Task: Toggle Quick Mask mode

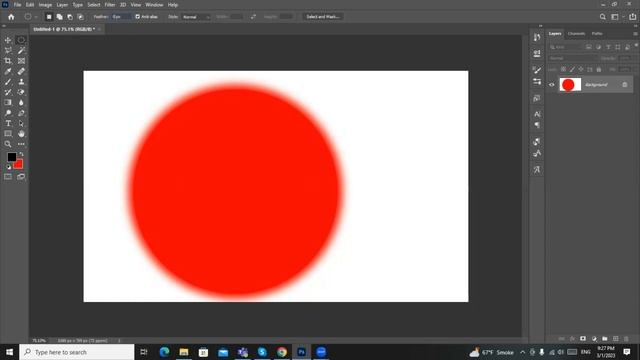Action: (x=8, y=177)
